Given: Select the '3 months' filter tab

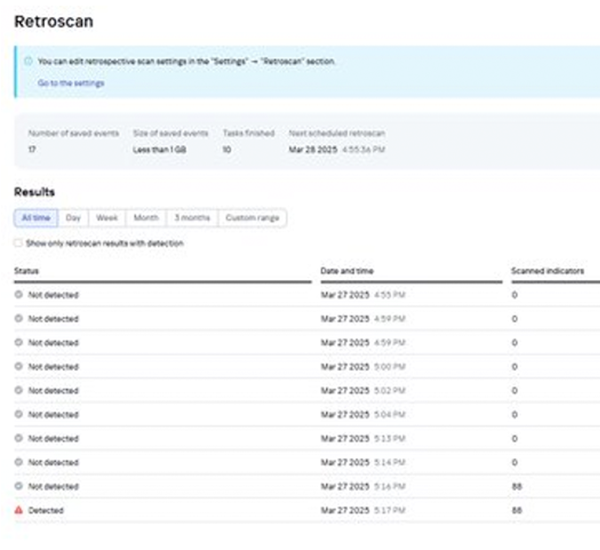Looking at the screenshot, I should (192, 218).
